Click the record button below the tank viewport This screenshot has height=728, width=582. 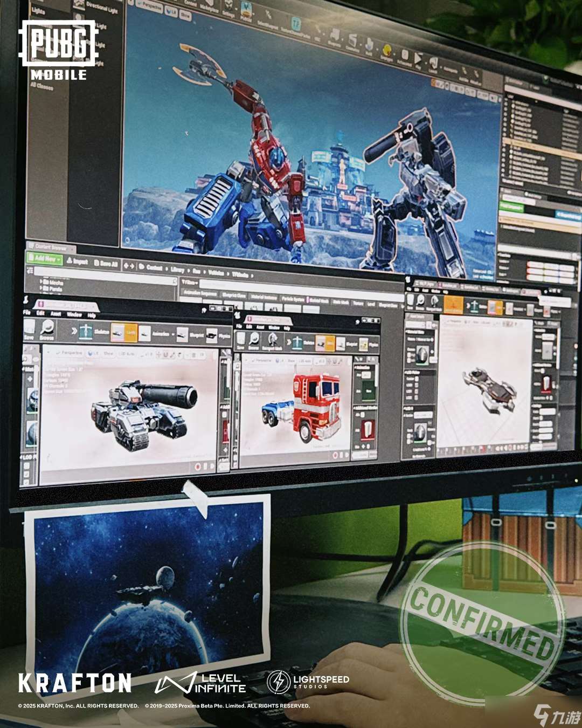[x=198, y=465]
